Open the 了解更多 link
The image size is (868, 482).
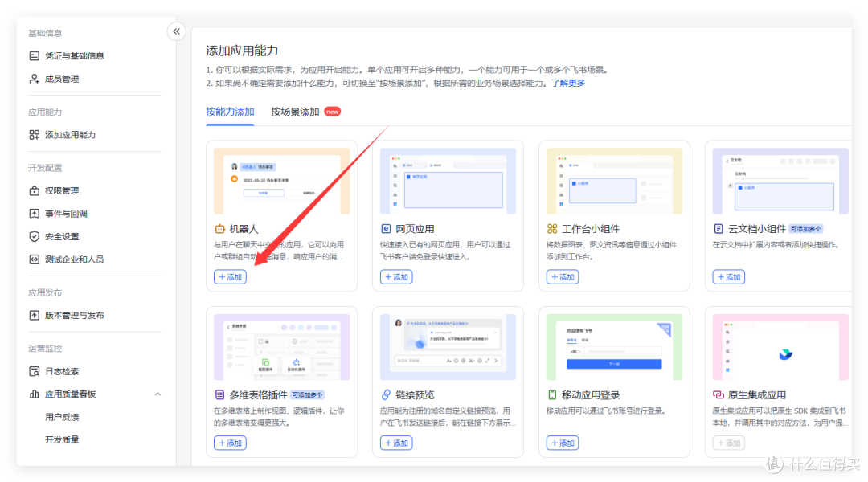(x=568, y=83)
